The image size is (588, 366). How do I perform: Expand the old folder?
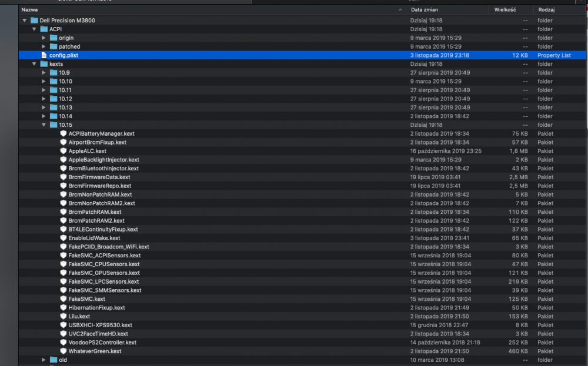(44, 360)
